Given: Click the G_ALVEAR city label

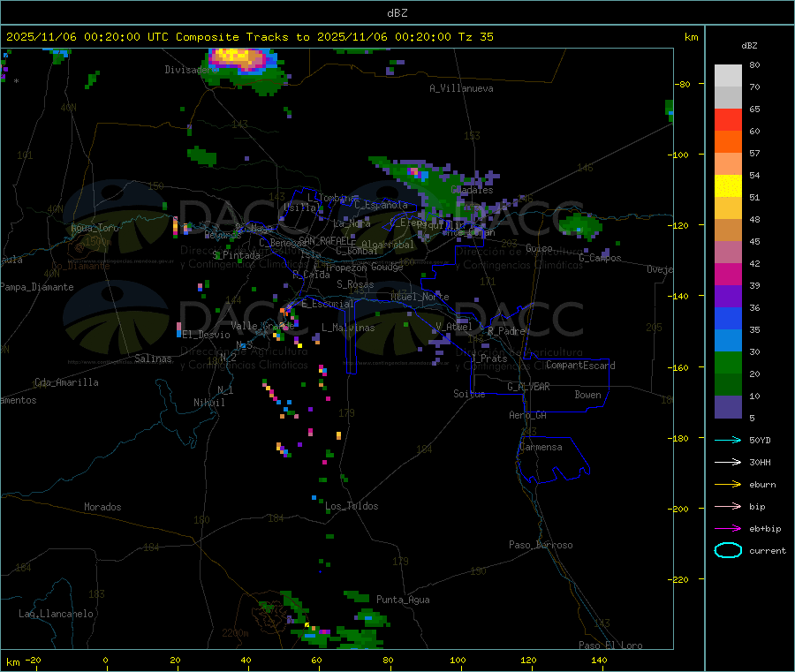Looking at the screenshot, I should pyautogui.click(x=528, y=387).
